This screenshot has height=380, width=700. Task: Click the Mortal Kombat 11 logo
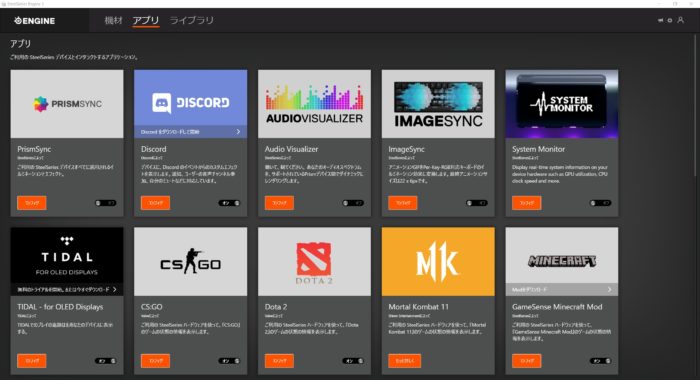tap(438, 261)
